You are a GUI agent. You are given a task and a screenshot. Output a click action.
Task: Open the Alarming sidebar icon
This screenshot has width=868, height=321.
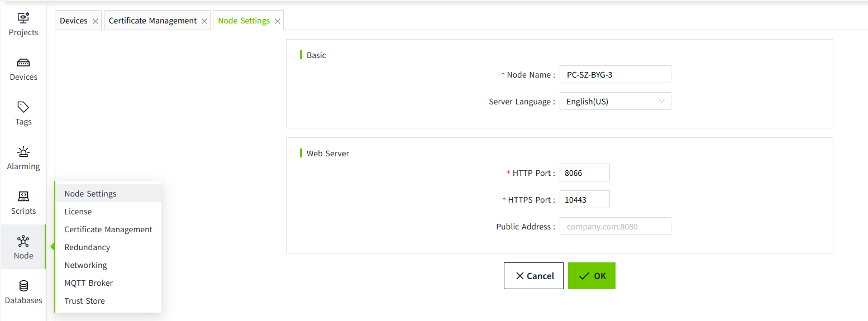[23, 158]
